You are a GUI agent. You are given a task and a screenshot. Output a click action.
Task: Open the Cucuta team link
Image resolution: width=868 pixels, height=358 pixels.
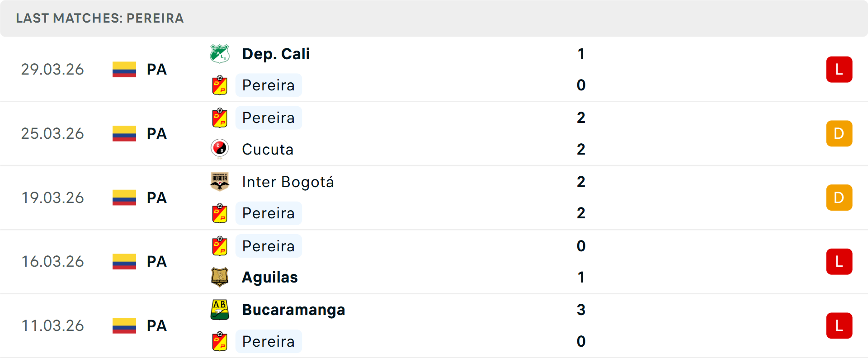(x=268, y=149)
